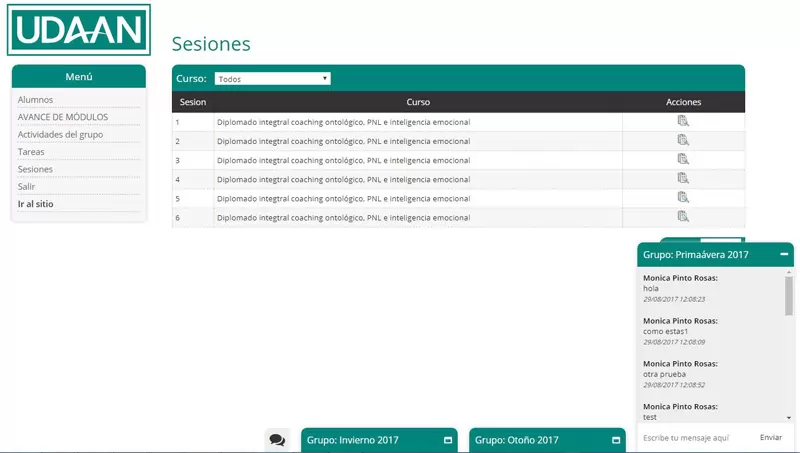Click the Salir logout link
This screenshot has height=453, width=800.
pos(27,186)
